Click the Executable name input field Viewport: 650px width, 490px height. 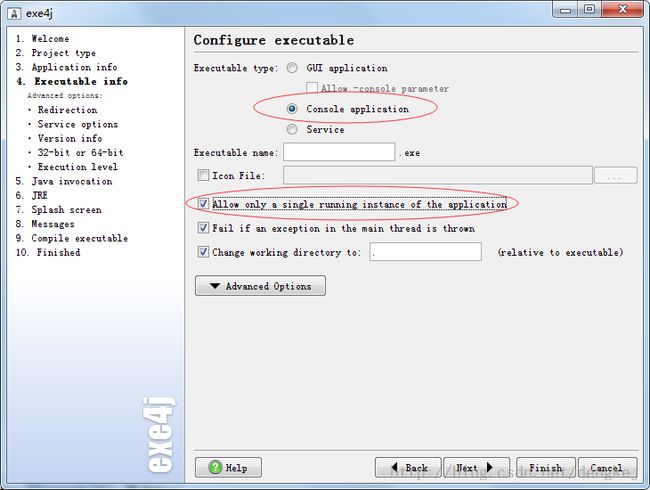pos(339,152)
